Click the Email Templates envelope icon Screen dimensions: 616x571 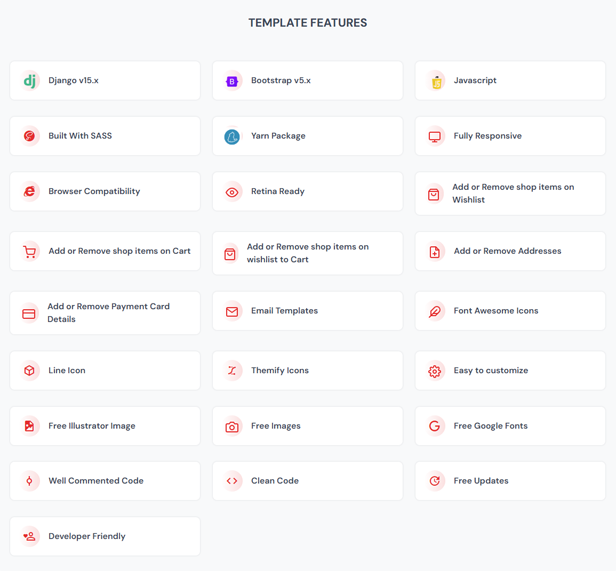[x=232, y=311]
